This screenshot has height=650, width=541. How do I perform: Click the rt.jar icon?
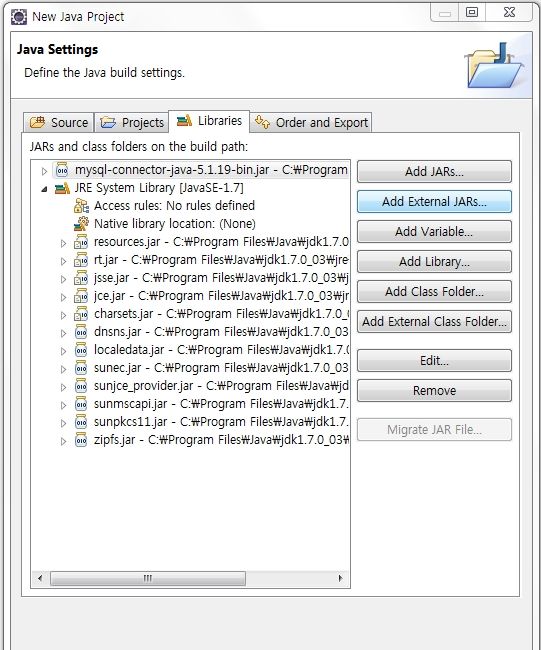coord(81,260)
